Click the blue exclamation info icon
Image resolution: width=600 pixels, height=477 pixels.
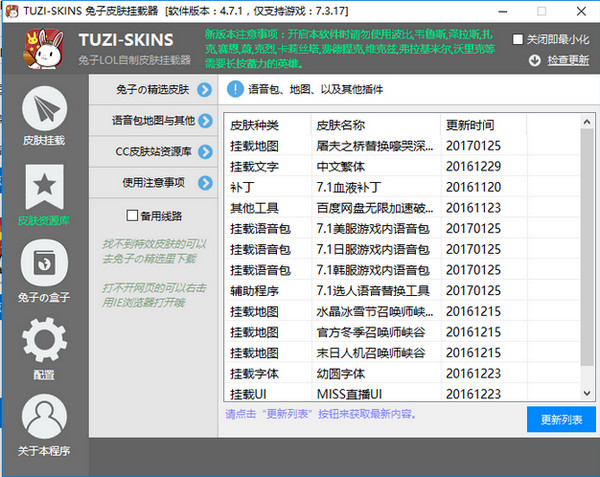235,89
